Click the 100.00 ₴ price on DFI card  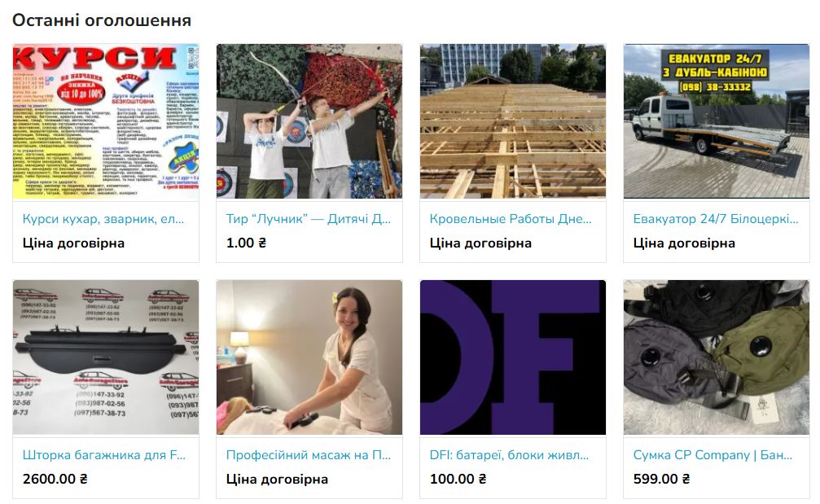(458, 479)
